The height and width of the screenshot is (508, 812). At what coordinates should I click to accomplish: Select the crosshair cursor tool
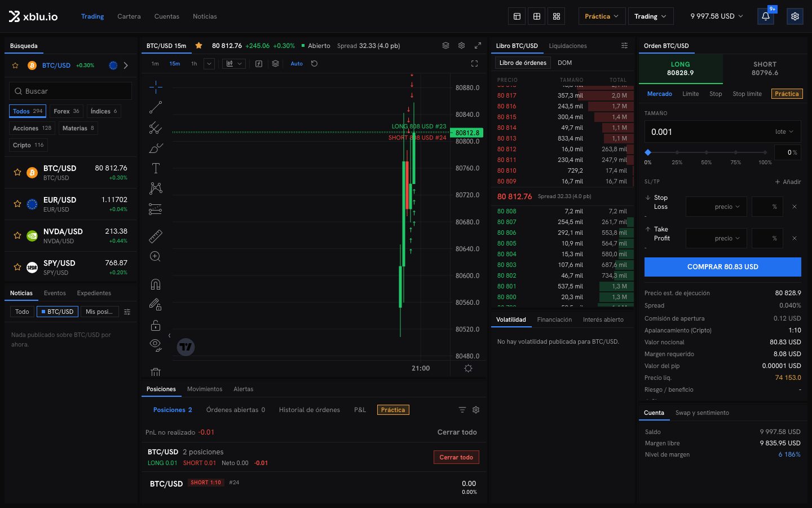(x=156, y=86)
